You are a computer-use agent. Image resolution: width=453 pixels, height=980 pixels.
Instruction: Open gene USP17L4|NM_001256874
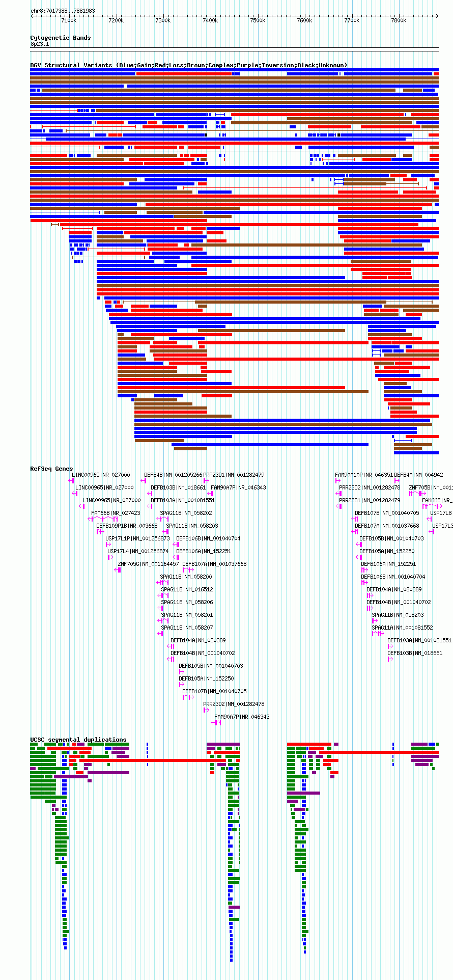[x=138, y=551]
